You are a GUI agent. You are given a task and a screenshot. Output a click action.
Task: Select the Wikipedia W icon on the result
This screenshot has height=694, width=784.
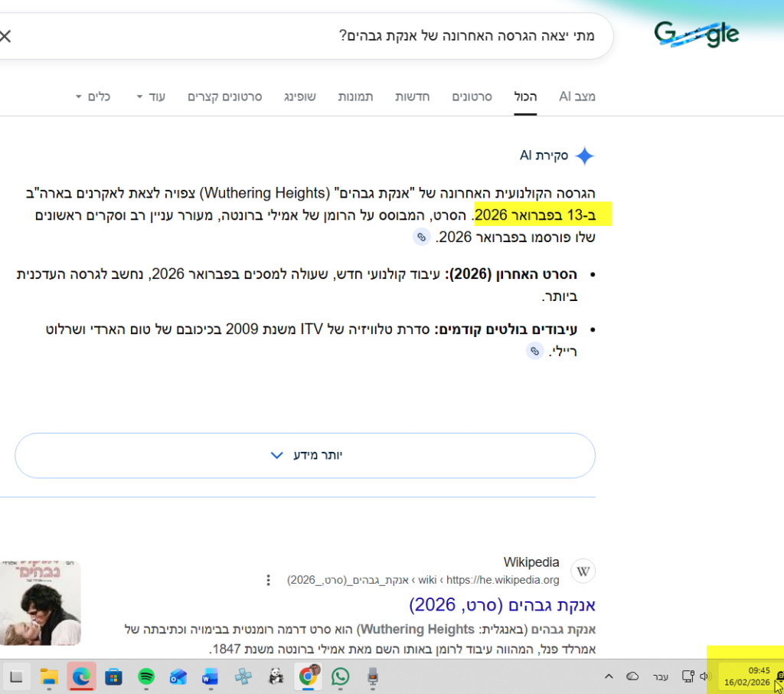pyautogui.click(x=583, y=571)
